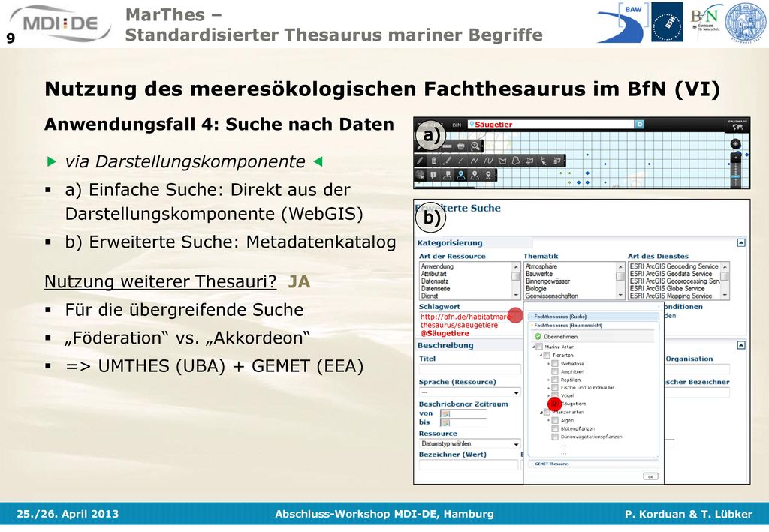Collapse the Kategorisierung section

click(741, 242)
